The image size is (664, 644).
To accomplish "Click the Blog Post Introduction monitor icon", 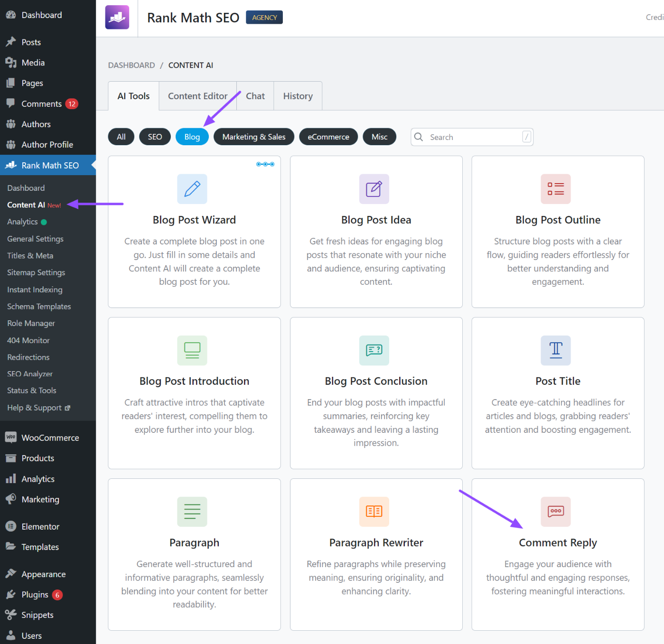I will pos(192,350).
